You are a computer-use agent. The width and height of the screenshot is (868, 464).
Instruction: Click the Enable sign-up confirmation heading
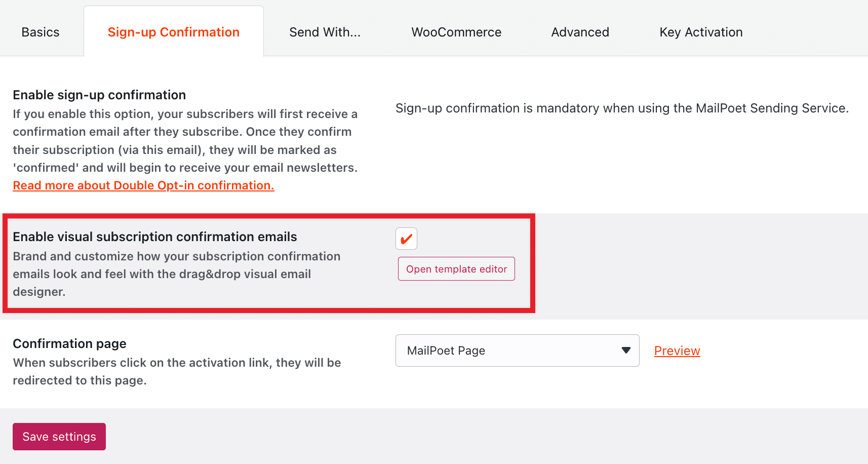(99, 95)
